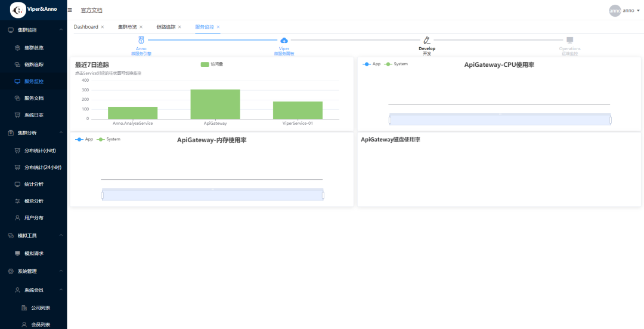The height and width of the screenshot is (329, 644).
Task: Select the Anno.AnalyseService bar
Action: (x=132, y=113)
